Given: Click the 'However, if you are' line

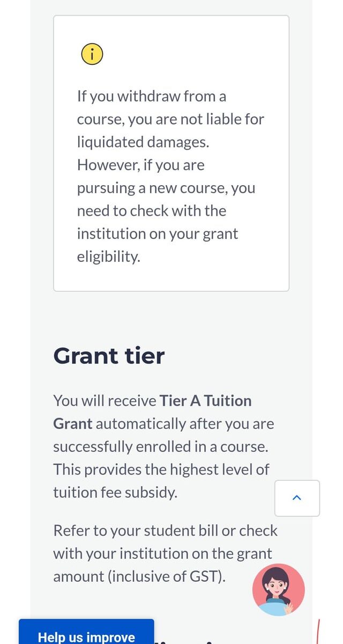Looking at the screenshot, I should click(x=141, y=165).
